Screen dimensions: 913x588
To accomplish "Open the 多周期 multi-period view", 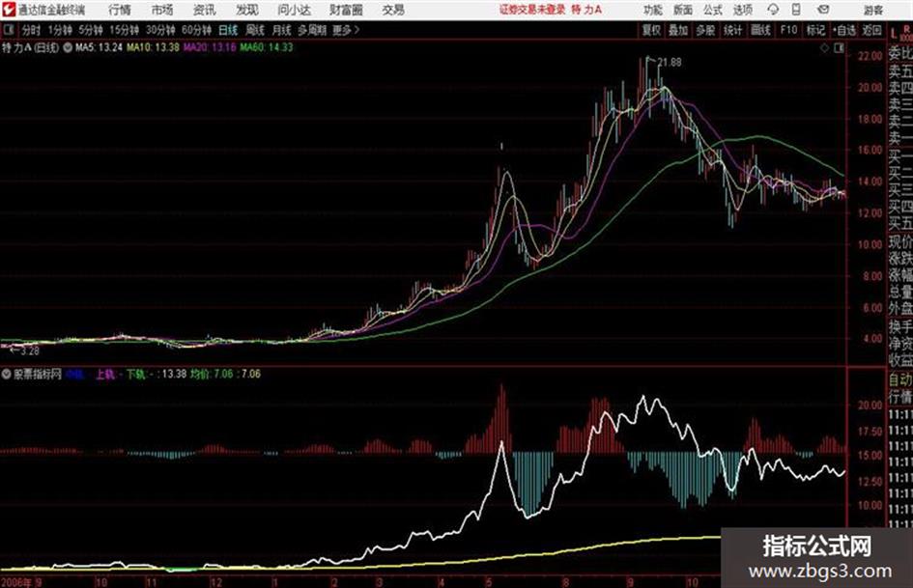I will coord(312,30).
